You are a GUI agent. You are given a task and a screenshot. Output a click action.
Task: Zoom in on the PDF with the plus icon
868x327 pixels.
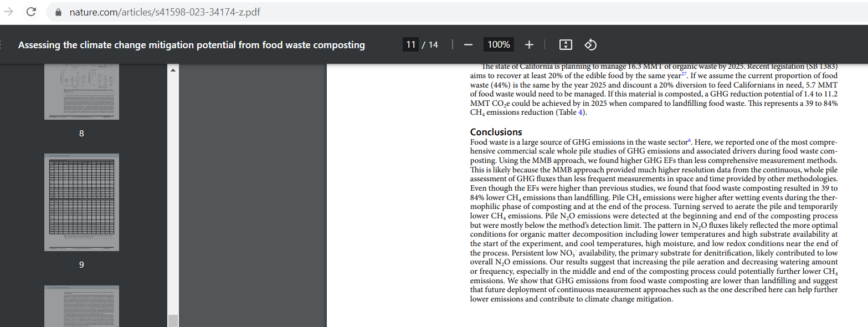(529, 44)
